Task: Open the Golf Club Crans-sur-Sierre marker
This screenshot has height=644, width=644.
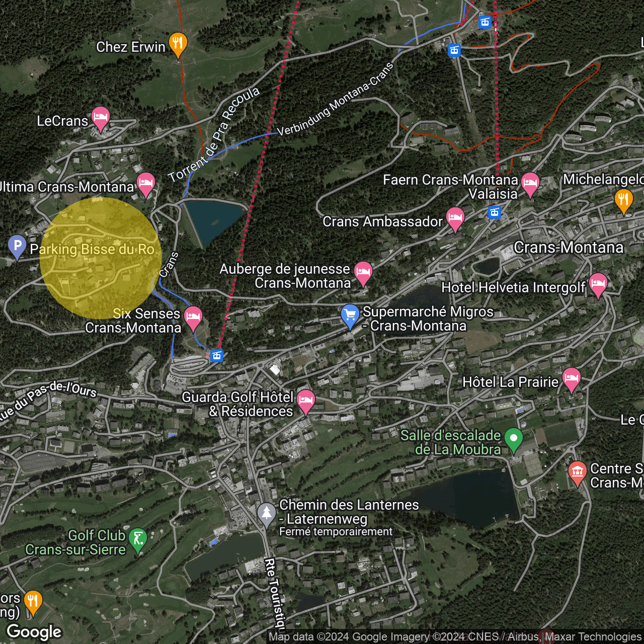Action: pos(137,539)
